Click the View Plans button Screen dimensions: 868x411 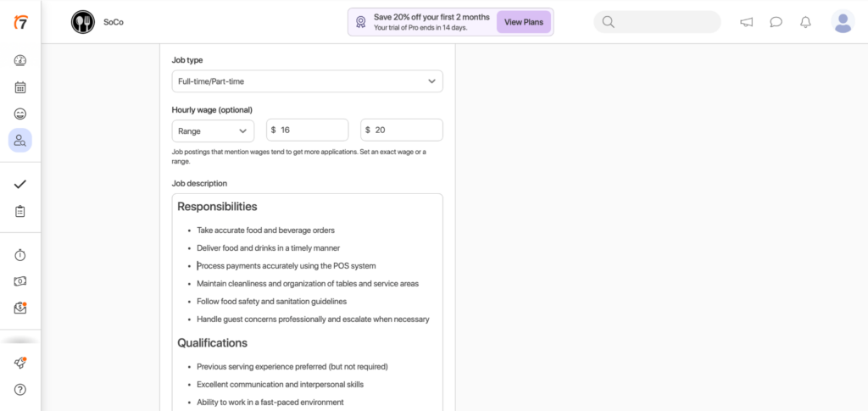[x=524, y=22]
